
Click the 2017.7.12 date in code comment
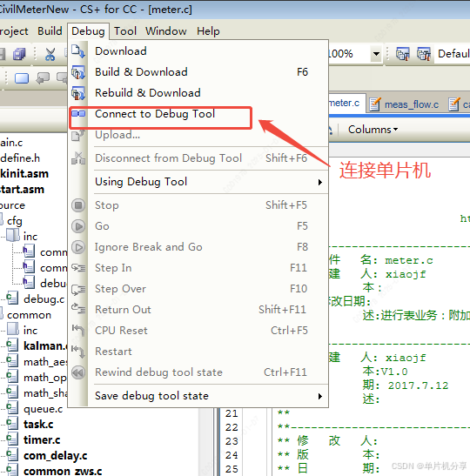418,385
